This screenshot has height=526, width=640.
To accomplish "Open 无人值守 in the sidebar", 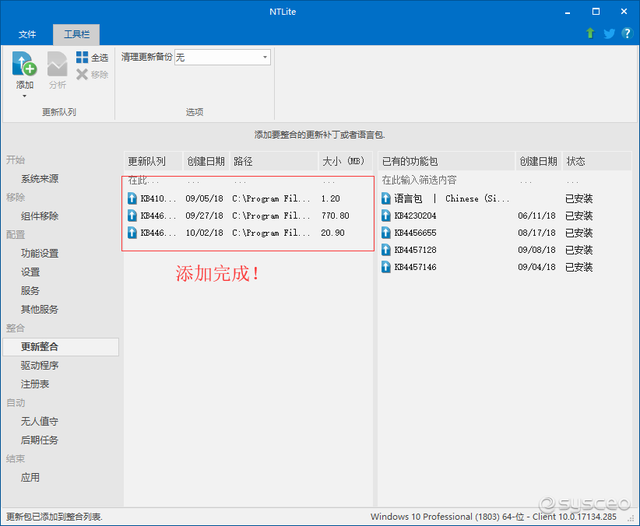I will coord(40,422).
